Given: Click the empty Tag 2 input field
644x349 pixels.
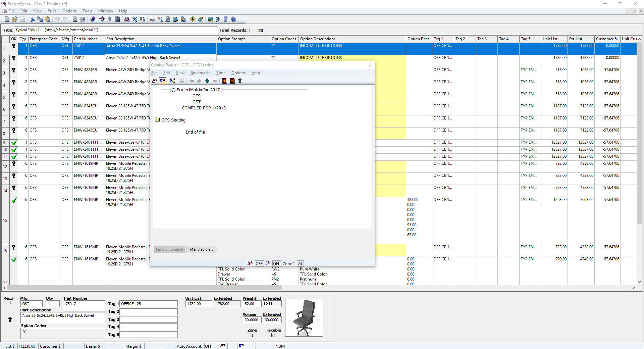Looking at the screenshot, I should [149, 311].
